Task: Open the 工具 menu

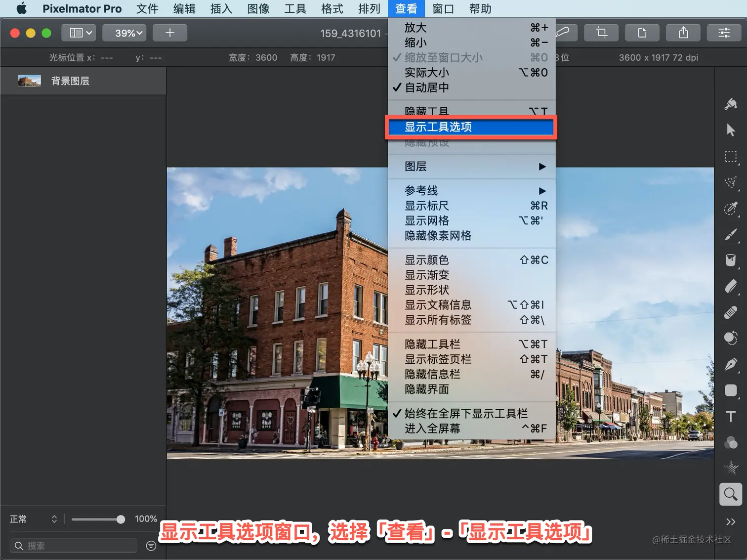Action: click(x=295, y=8)
